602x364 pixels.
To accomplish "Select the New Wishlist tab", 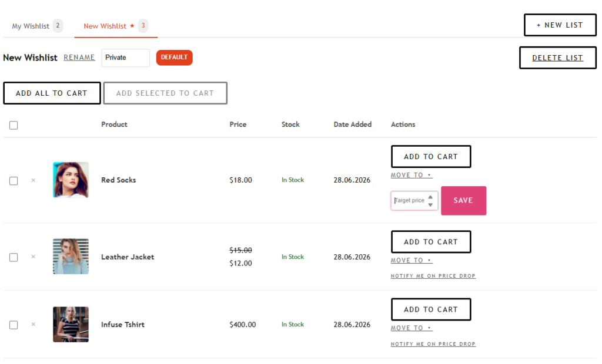I will [116, 26].
